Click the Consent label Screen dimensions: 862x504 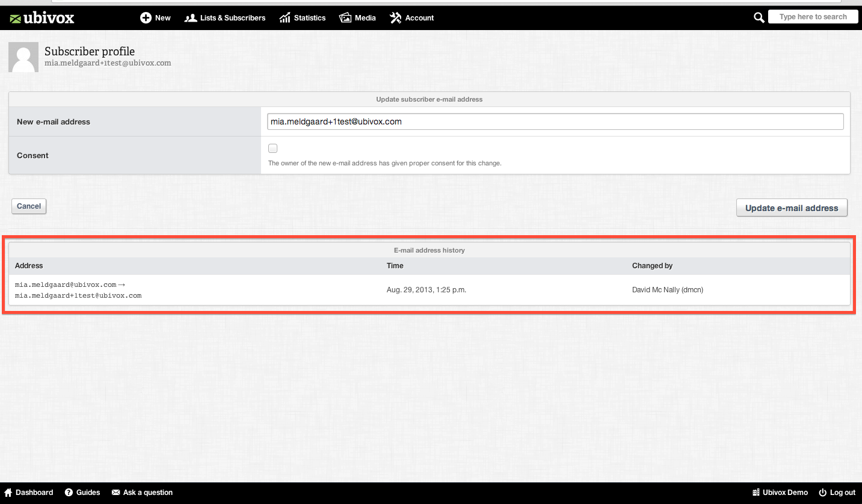32,155
